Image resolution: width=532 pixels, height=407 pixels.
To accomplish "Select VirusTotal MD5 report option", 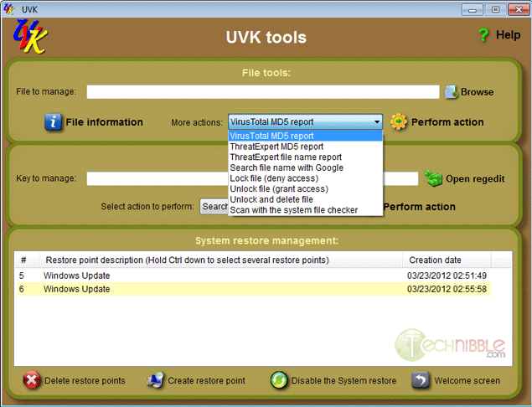I will click(x=305, y=136).
